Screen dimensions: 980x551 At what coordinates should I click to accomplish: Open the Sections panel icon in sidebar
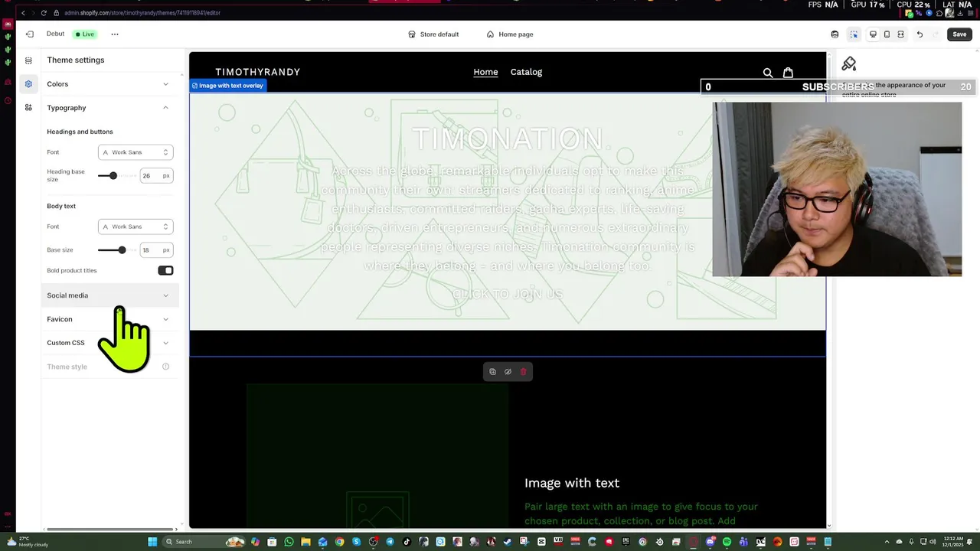[28, 60]
